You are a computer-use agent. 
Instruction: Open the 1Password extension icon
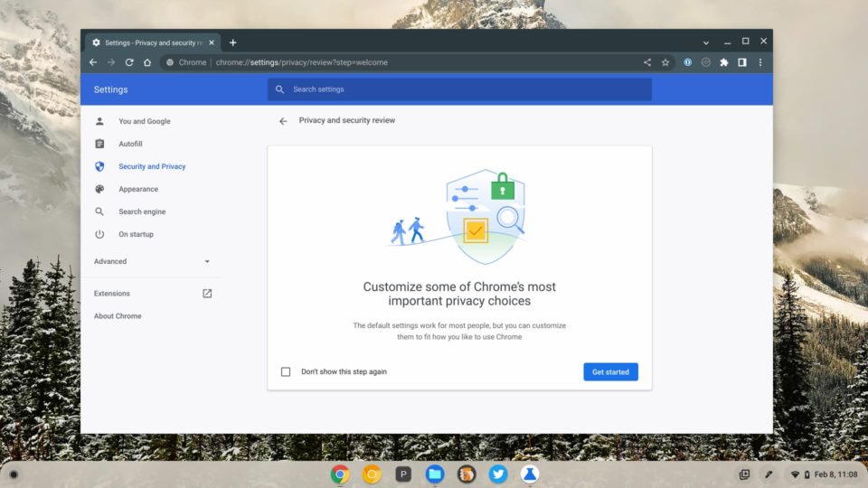pyautogui.click(x=687, y=62)
